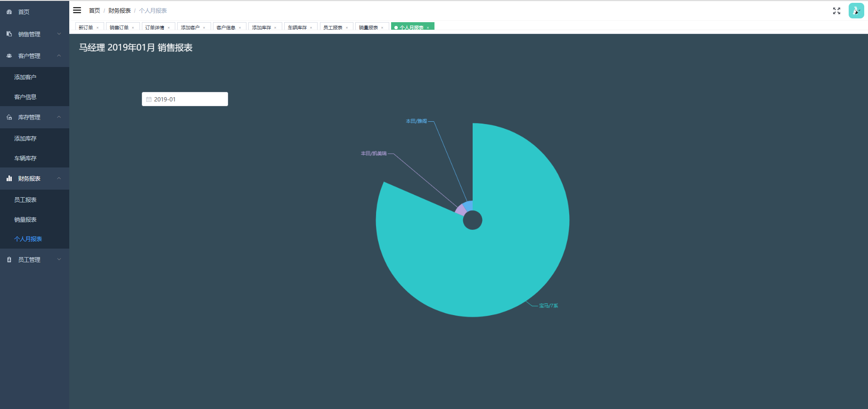Close the 员工报表 tab
The width and height of the screenshot is (868, 409).
[x=347, y=28]
